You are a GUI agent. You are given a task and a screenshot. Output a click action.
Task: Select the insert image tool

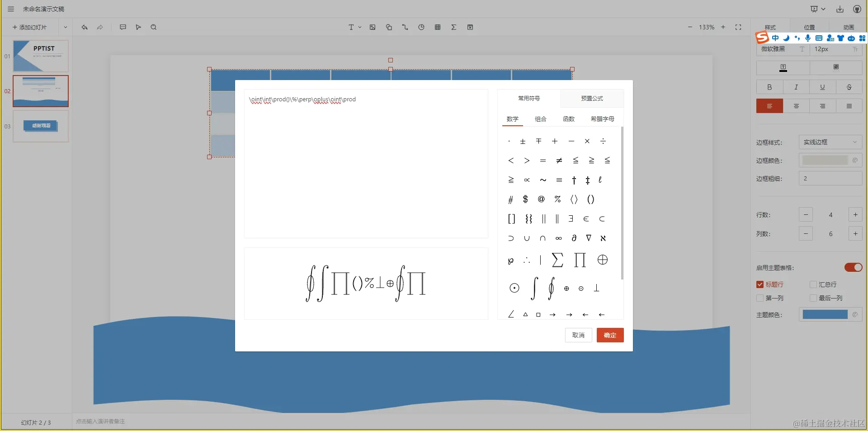(x=372, y=27)
